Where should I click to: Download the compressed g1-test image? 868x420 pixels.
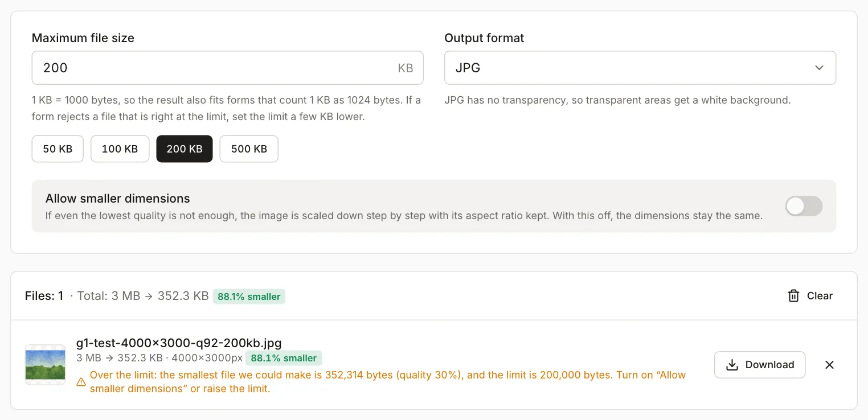pos(760,365)
